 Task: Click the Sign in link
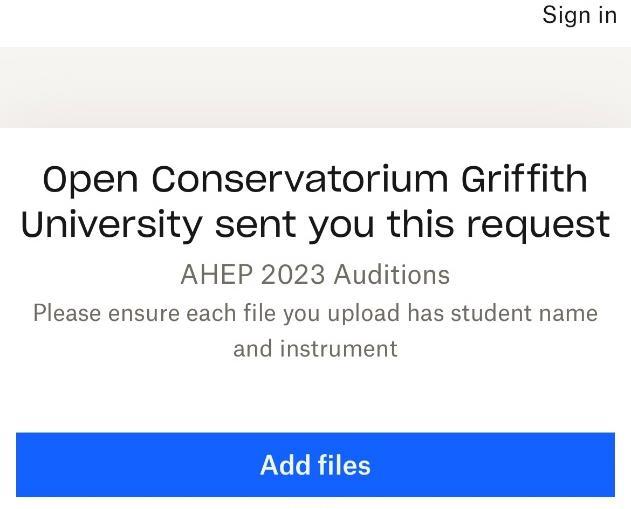(579, 15)
